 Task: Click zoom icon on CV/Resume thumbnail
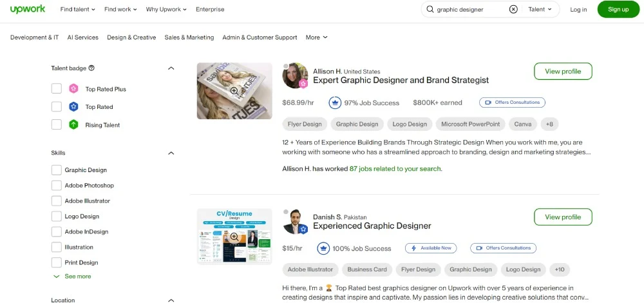pyautogui.click(x=234, y=237)
